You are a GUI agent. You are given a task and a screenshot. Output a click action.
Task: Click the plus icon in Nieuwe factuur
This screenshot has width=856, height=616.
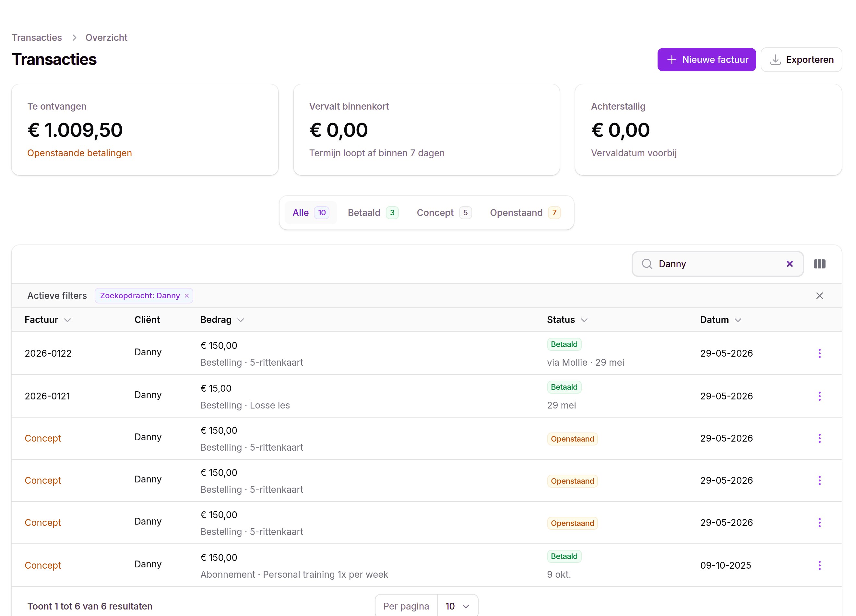(x=672, y=60)
